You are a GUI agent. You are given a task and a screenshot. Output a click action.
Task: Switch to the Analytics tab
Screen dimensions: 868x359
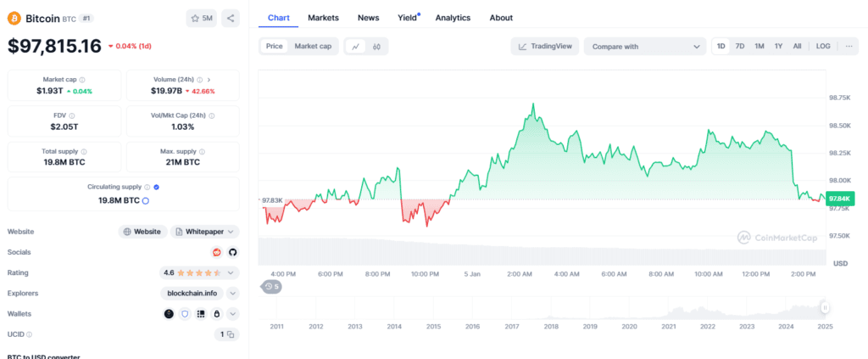(x=453, y=18)
